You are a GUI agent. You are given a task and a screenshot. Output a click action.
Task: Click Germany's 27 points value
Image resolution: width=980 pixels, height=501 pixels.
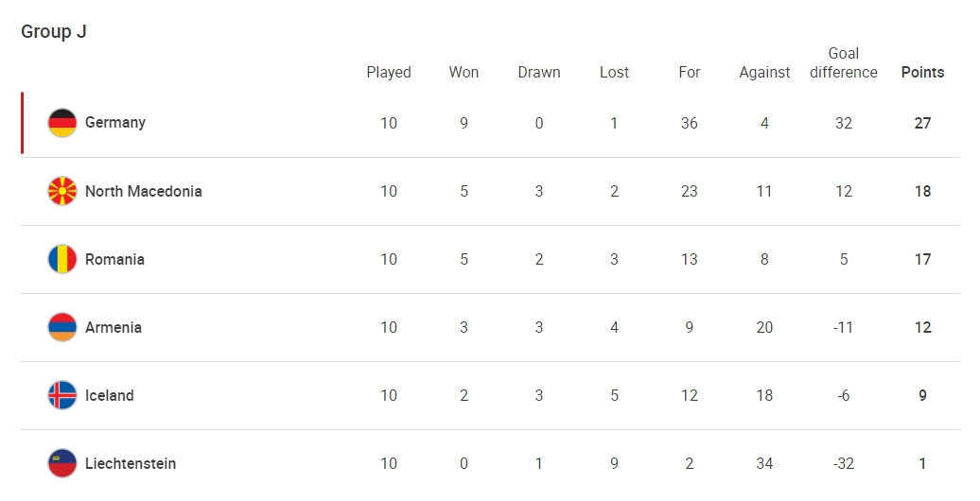coord(922,123)
